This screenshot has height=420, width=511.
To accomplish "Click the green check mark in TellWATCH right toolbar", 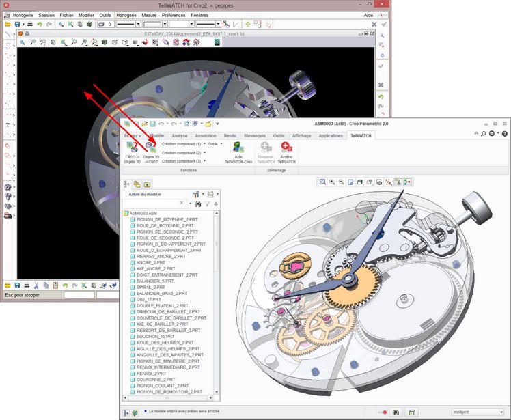I will point(381,66).
